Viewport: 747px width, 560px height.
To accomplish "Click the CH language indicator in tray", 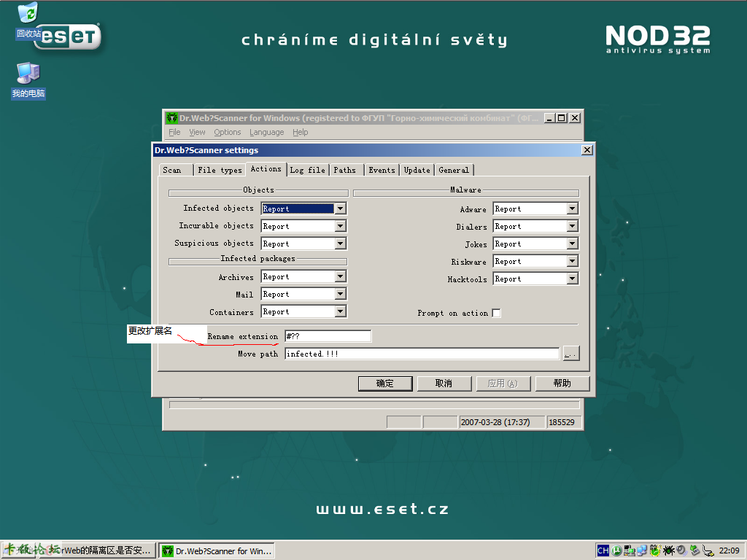I will pyautogui.click(x=603, y=551).
